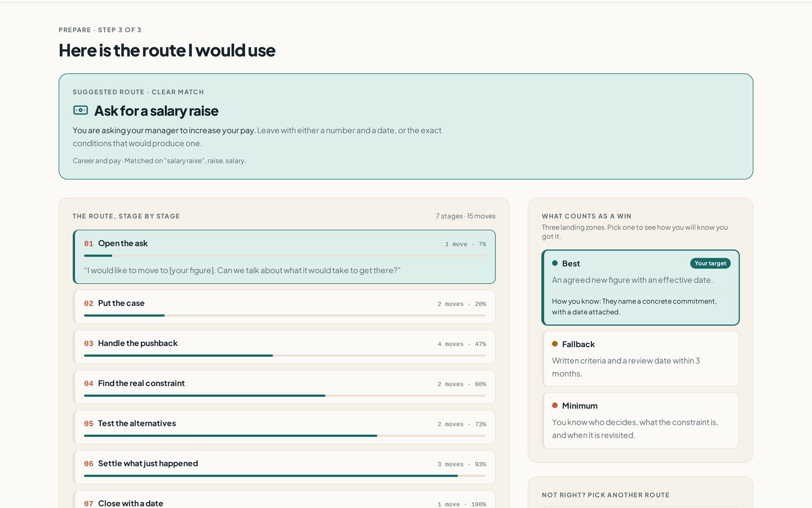This screenshot has height=508, width=812.
Task: Expand the Open the ask stage
Action: (284, 257)
